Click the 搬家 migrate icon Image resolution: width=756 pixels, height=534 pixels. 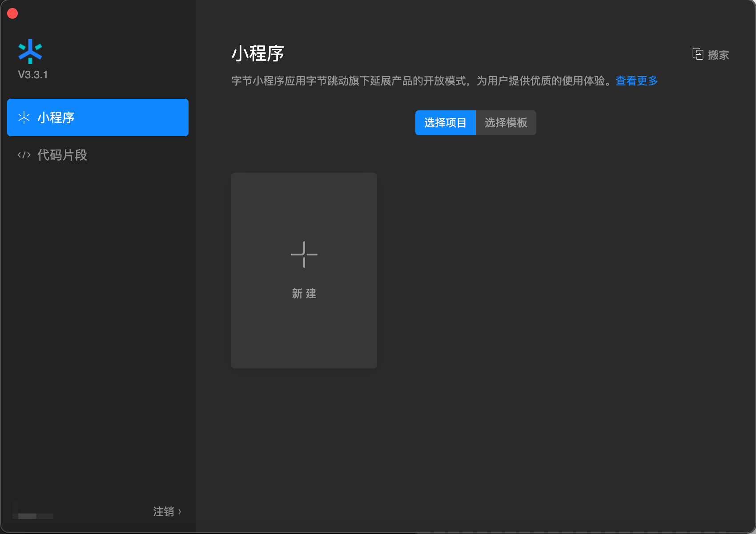coord(697,54)
